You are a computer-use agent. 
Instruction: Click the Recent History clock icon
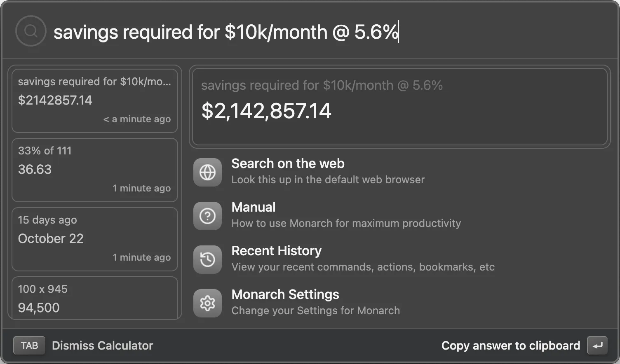coord(207,259)
